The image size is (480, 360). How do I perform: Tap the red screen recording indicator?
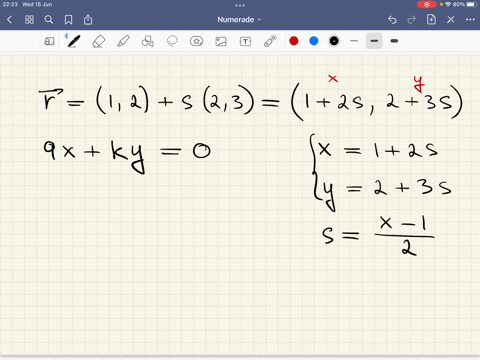point(426,4)
